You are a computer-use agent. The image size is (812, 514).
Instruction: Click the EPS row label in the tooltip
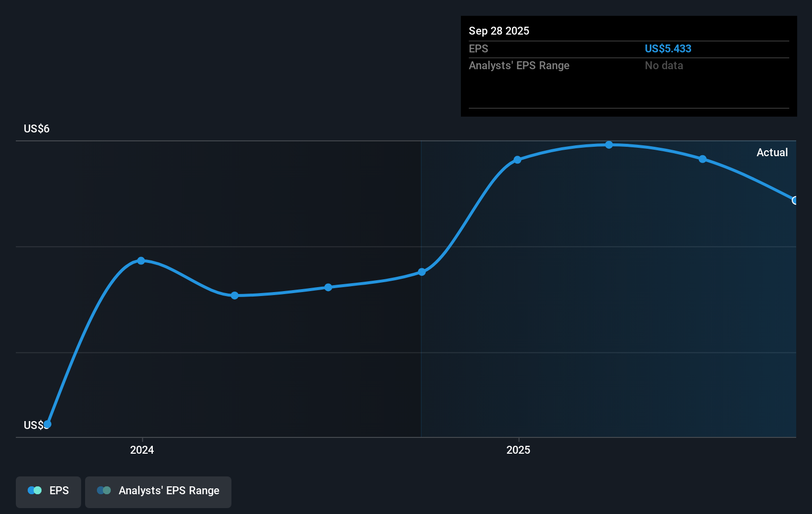478,48
